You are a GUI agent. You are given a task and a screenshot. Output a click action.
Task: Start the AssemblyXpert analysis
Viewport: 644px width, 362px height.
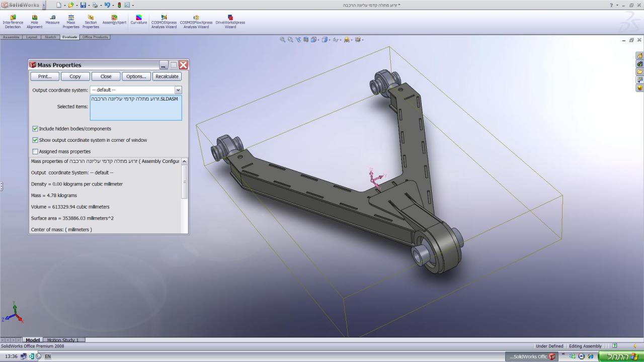click(114, 20)
